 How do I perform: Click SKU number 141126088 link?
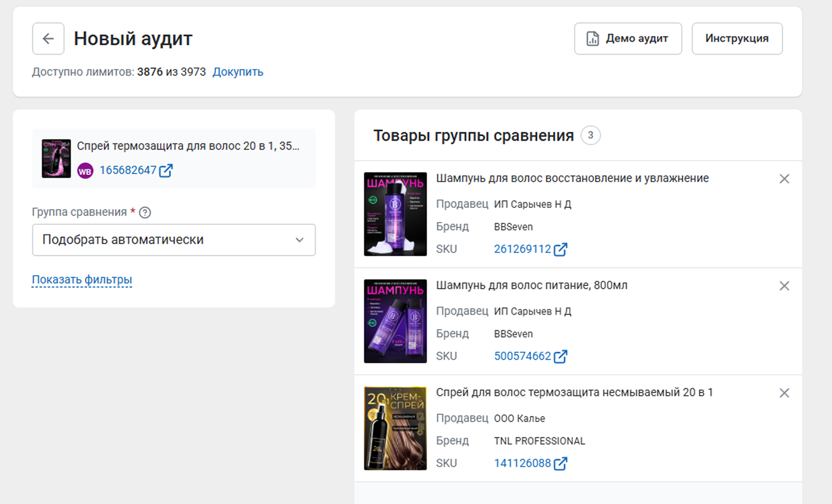pos(522,463)
